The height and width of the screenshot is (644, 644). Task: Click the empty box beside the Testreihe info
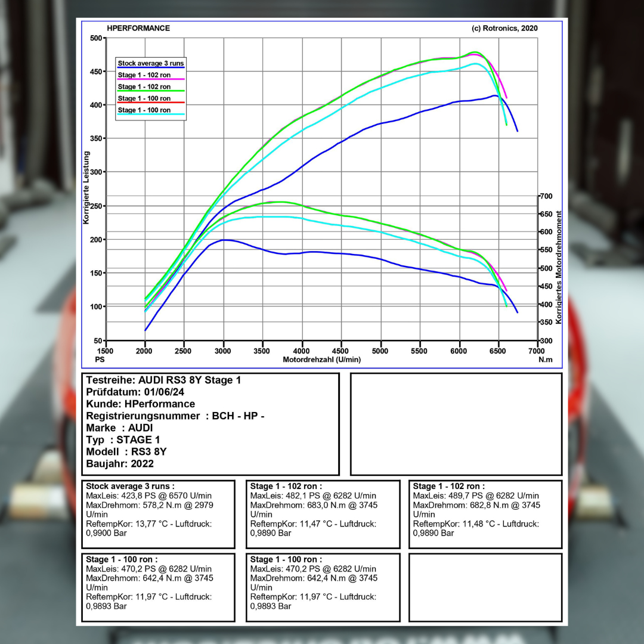(456, 424)
